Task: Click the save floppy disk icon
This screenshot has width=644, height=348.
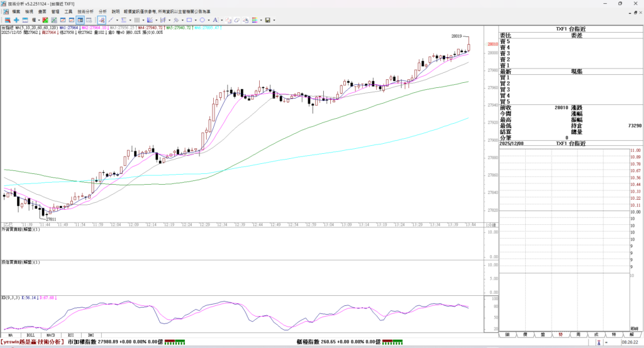Action: [267, 20]
